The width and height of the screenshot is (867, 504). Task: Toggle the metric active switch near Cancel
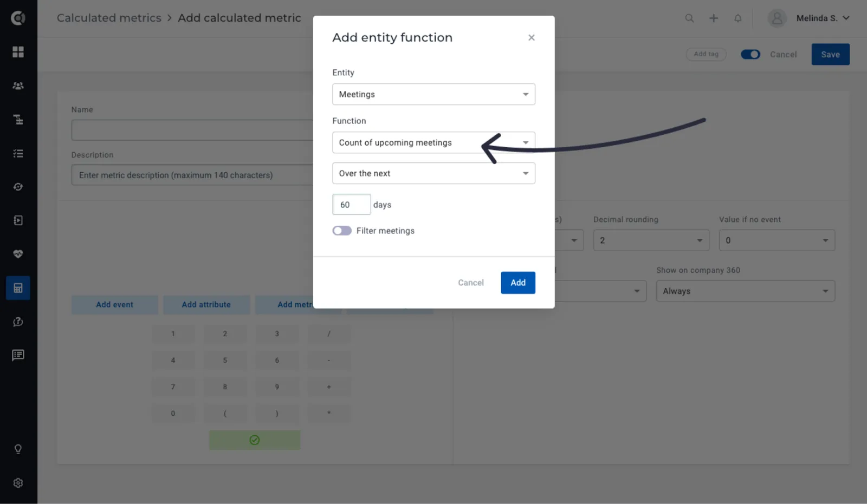coord(750,54)
